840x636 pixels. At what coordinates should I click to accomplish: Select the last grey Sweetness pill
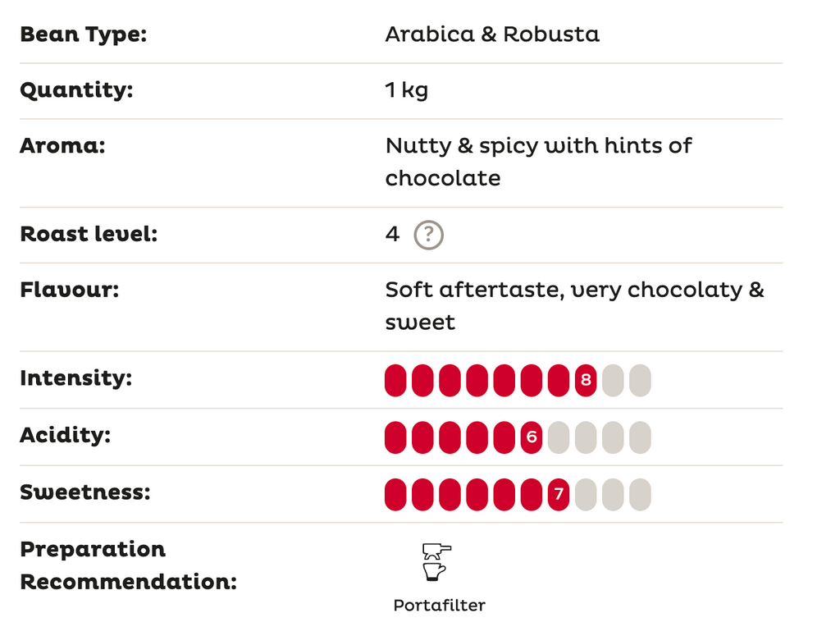tap(640, 495)
